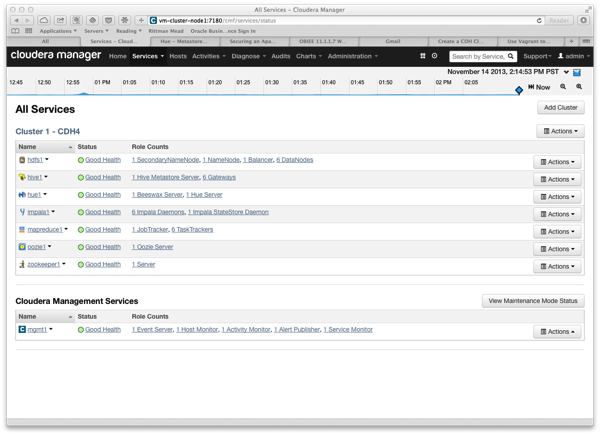Open the 1 JobTracker link
Image resolution: width=600 pixels, height=435 pixels.
click(x=150, y=230)
